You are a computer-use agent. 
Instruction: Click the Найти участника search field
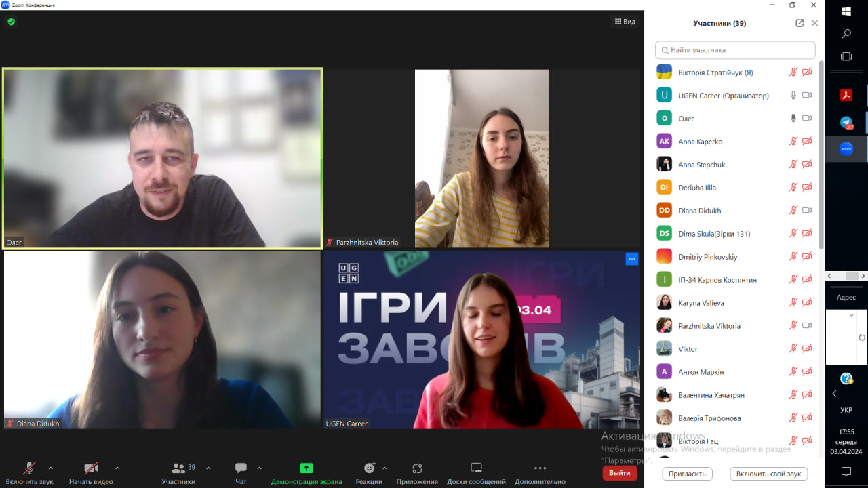(735, 50)
